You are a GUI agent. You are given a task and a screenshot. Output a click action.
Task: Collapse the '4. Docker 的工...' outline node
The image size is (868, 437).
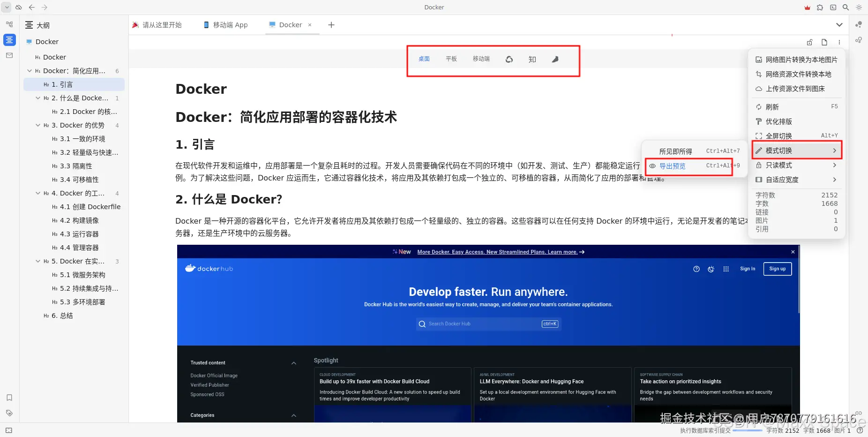[38, 193]
